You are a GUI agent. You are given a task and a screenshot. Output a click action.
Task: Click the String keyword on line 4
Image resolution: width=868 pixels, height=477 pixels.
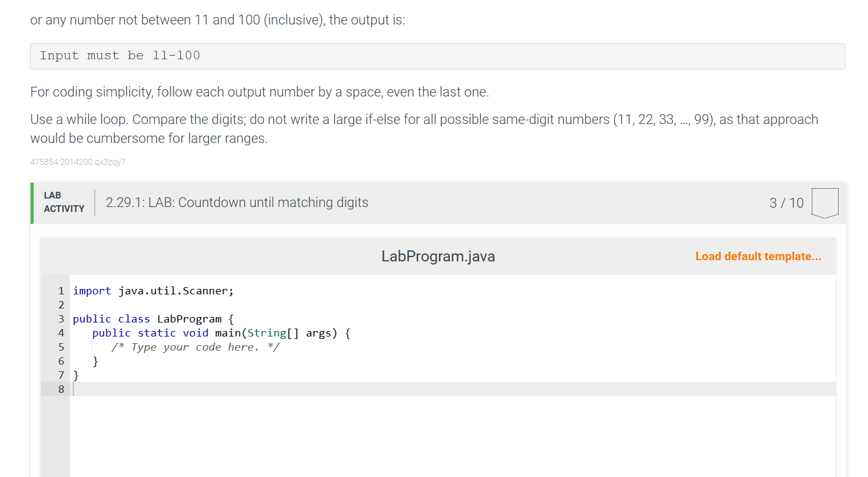[268, 332]
